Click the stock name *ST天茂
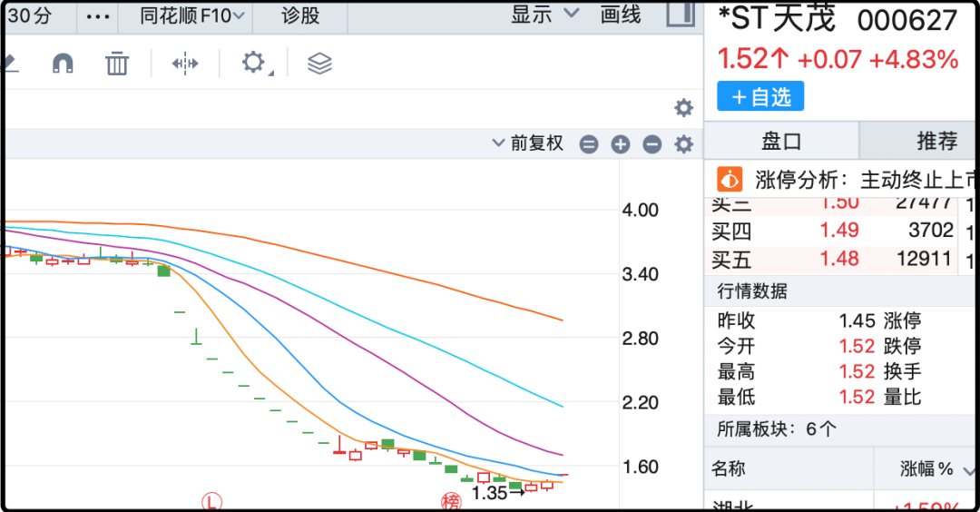 coord(776,18)
